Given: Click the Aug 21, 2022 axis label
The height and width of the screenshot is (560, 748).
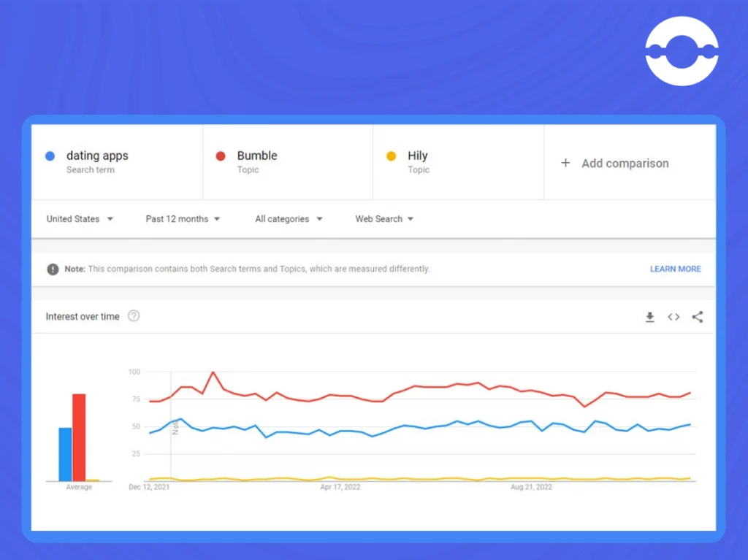Looking at the screenshot, I should click(x=531, y=487).
